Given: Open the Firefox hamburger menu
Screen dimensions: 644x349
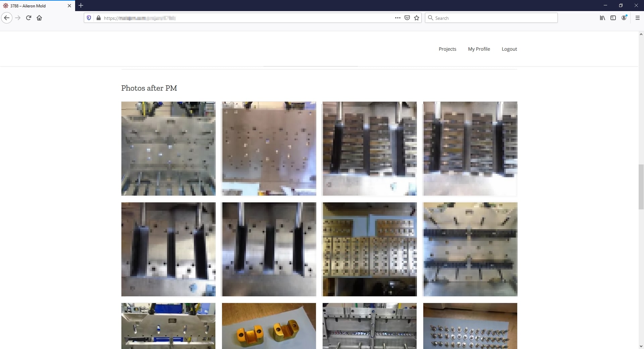Looking at the screenshot, I should [638, 18].
